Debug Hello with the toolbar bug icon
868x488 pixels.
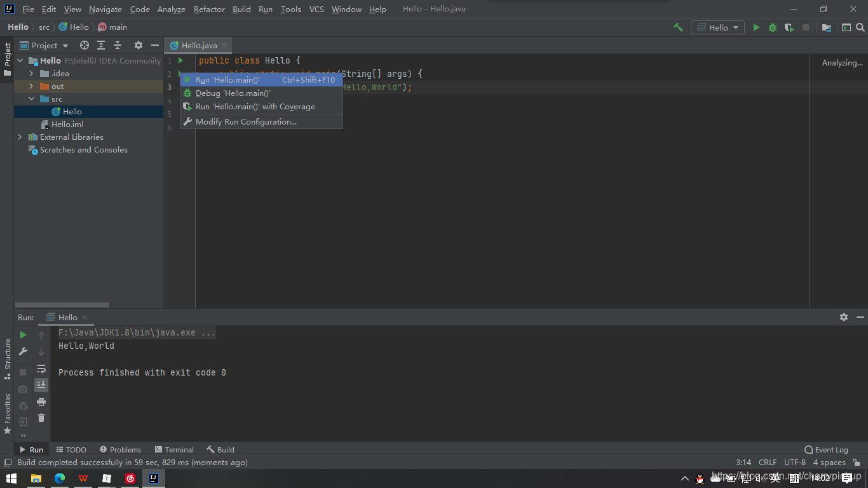[773, 27]
